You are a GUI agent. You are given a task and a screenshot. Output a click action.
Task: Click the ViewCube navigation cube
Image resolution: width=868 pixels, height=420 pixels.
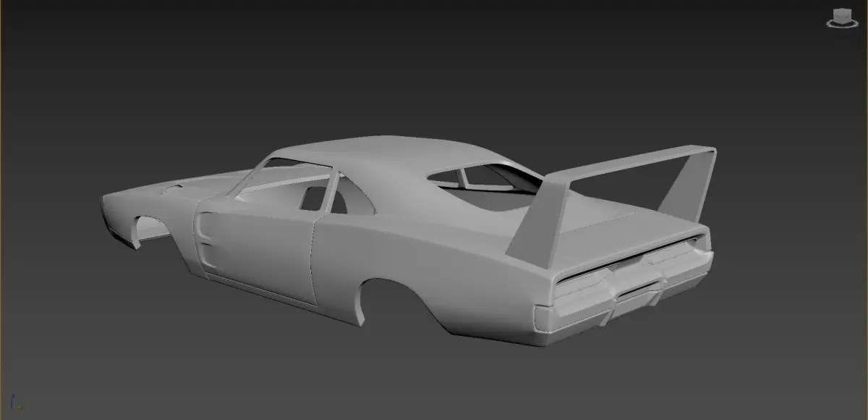coord(842,18)
